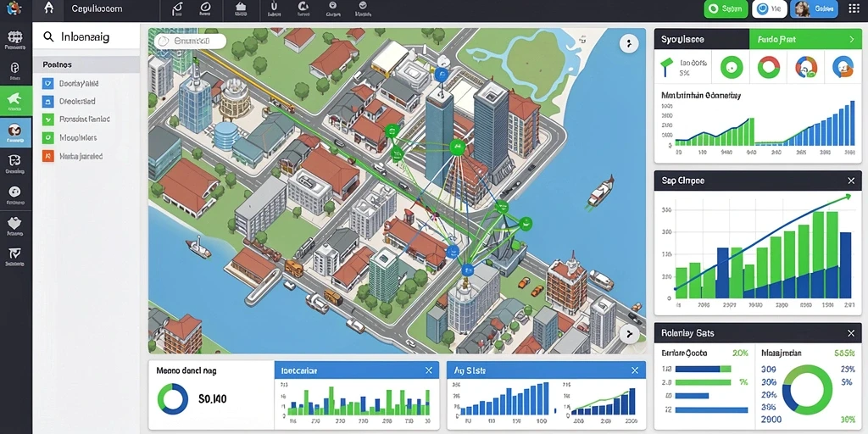Select the green donut chart icon
The height and width of the screenshot is (434, 868).
click(732, 68)
